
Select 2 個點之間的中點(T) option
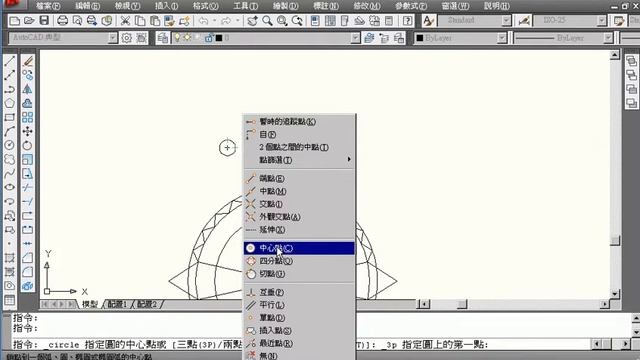coord(300,147)
